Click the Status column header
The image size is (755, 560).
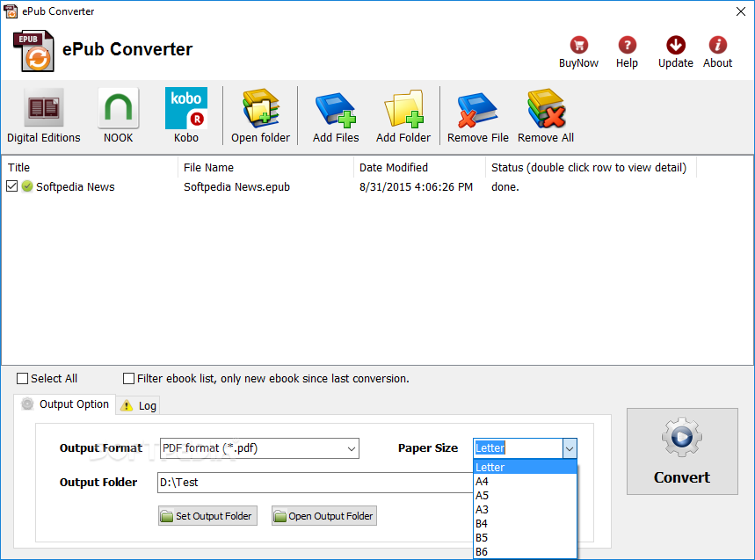[x=592, y=167]
